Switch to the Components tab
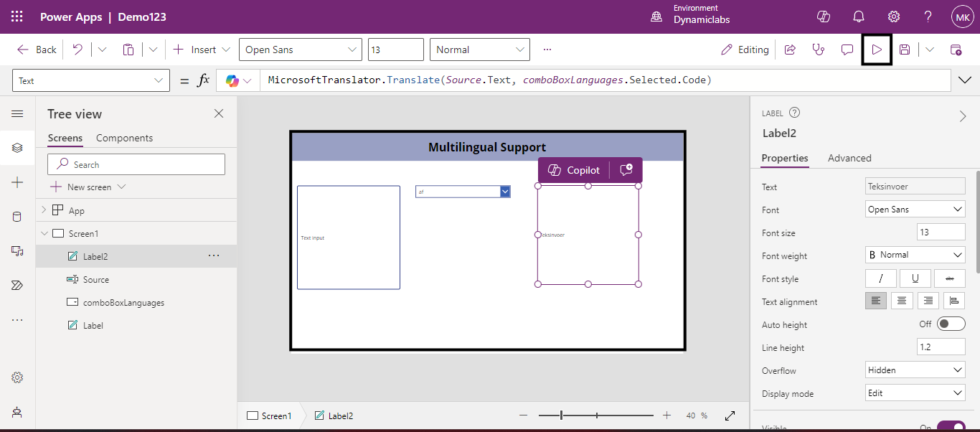This screenshot has height=432, width=980. click(124, 138)
